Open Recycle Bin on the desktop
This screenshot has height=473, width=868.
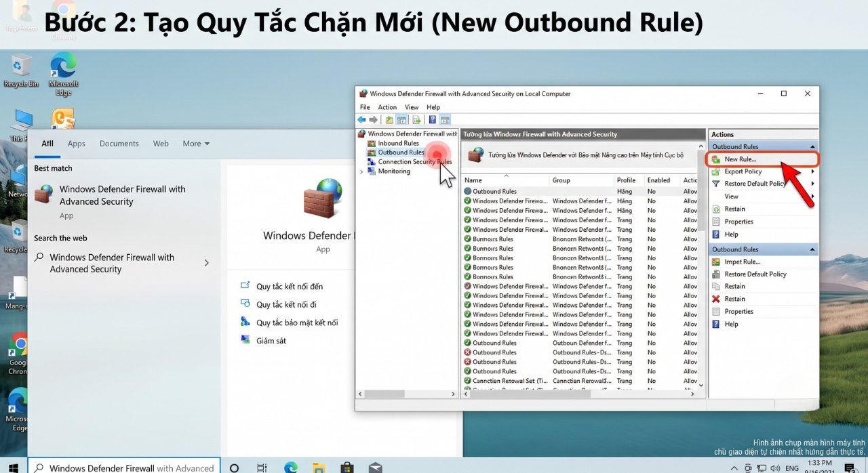[x=21, y=70]
